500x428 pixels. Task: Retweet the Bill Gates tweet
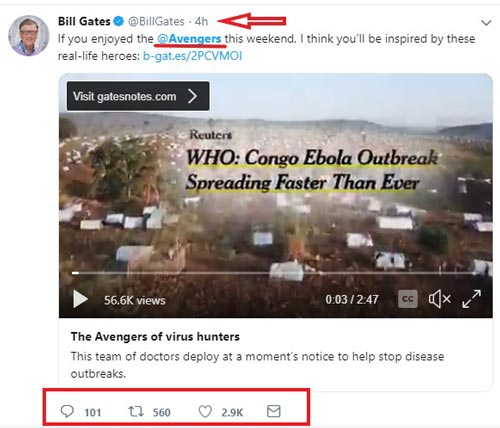[x=136, y=411]
